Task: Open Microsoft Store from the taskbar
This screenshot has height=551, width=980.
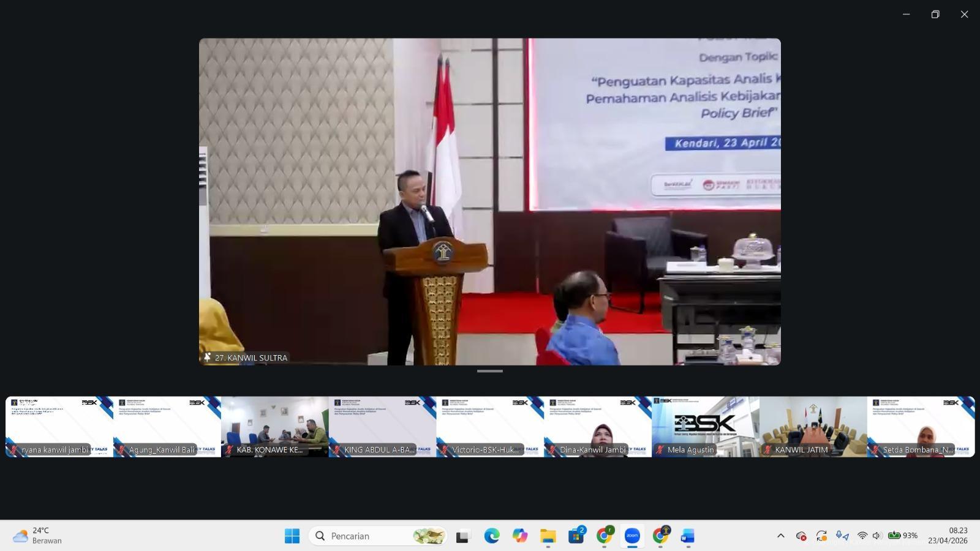Action: [x=576, y=536]
